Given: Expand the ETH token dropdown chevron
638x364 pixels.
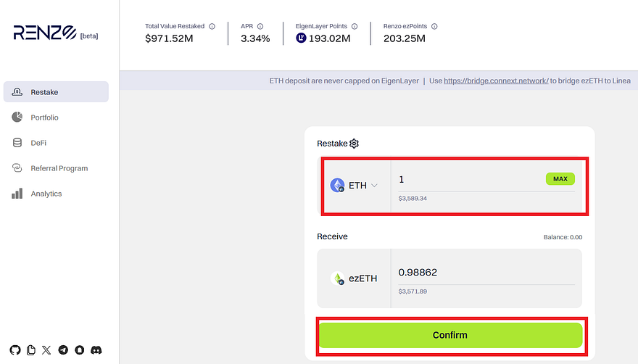Looking at the screenshot, I should coord(374,186).
